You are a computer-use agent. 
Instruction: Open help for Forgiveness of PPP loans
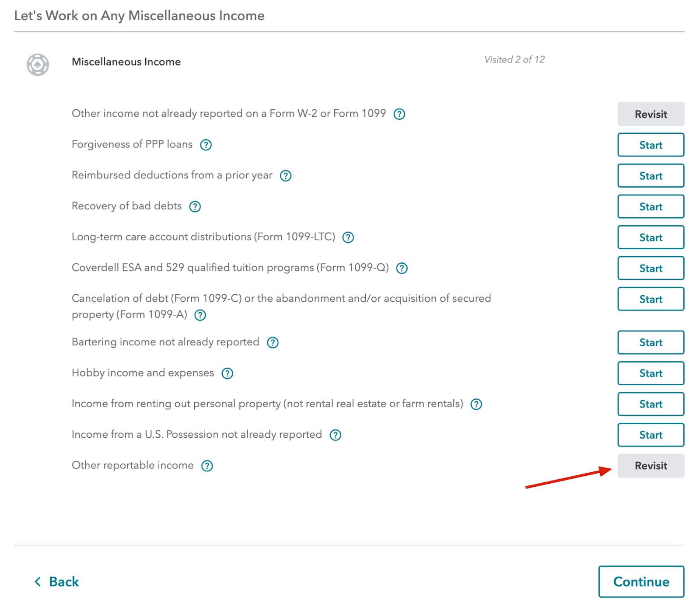[x=206, y=145]
